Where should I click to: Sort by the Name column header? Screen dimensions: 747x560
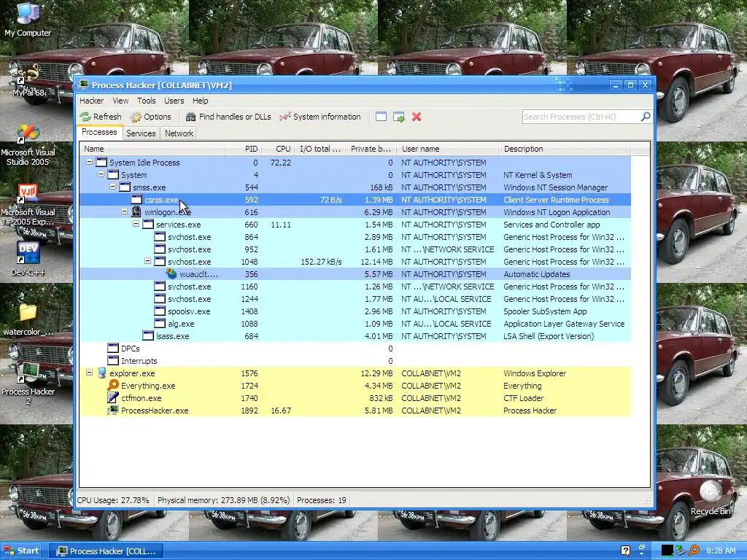152,149
